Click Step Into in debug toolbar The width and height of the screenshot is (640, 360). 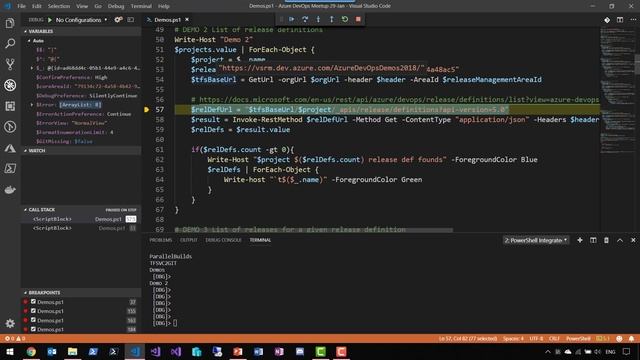coord(318,19)
